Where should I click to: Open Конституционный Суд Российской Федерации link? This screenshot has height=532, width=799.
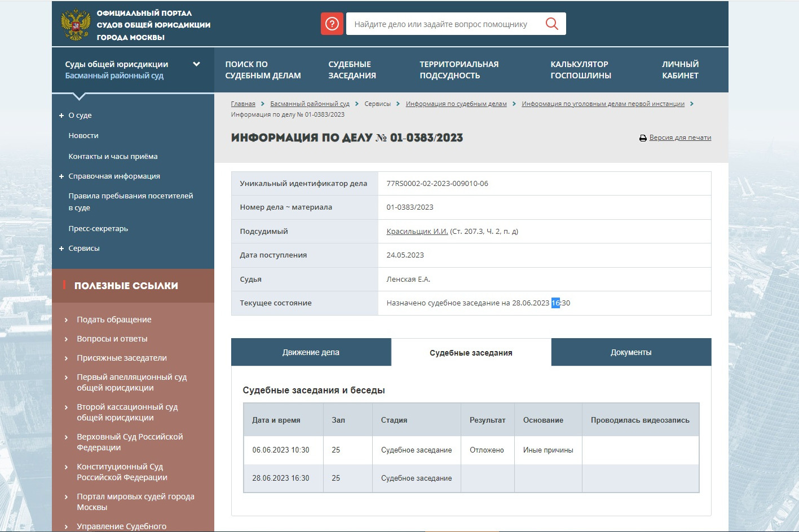(x=122, y=472)
